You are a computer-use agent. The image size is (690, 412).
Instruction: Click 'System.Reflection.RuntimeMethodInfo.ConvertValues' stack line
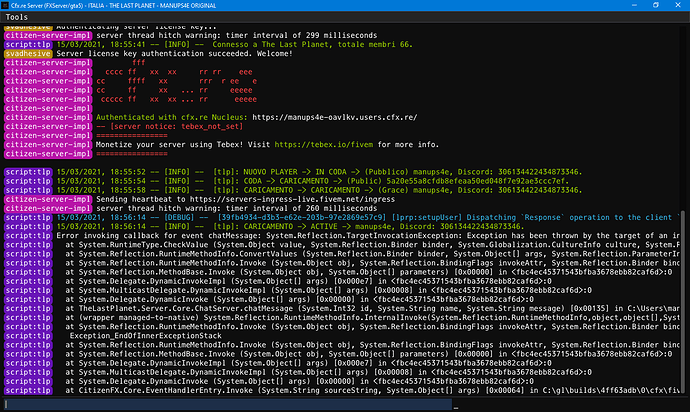click(x=372, y=254)
